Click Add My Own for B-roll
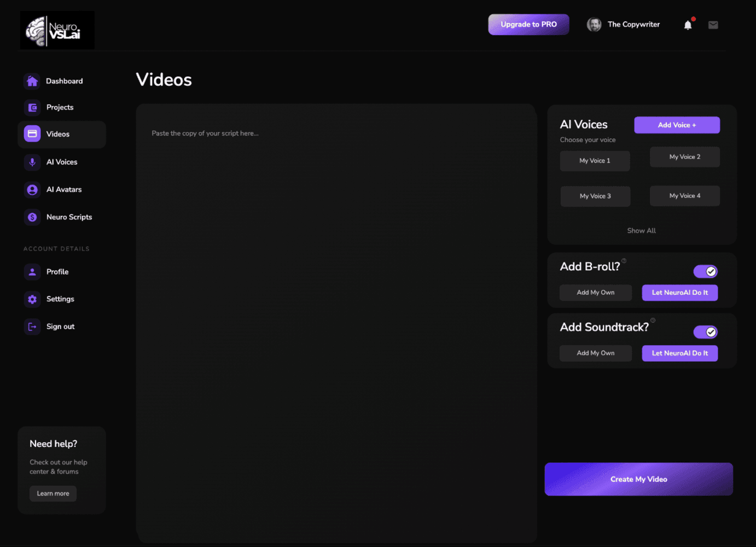The height and width of the screenshot is (547, 756). (595, 293)
